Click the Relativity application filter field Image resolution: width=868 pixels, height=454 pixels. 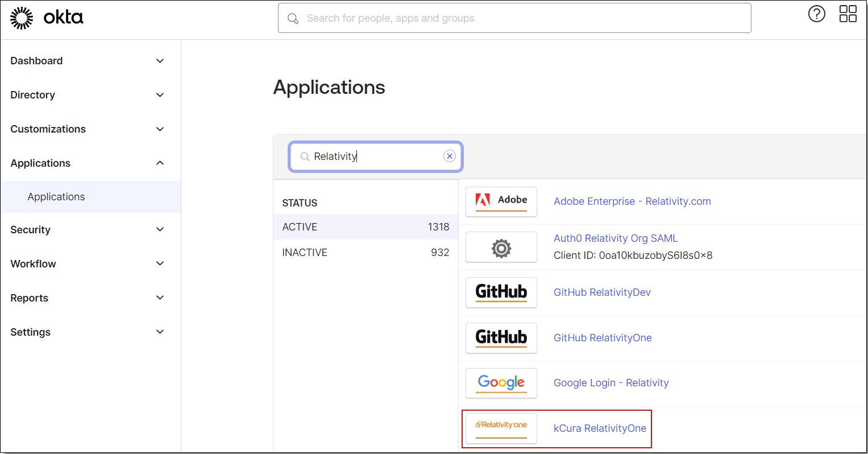pyautogui.click(x=376, y=156)
